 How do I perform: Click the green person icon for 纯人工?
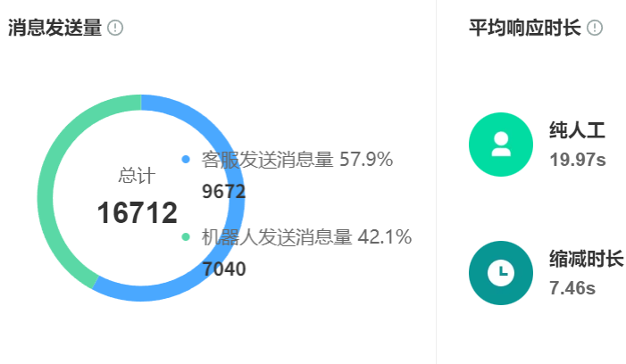point(501,145)
